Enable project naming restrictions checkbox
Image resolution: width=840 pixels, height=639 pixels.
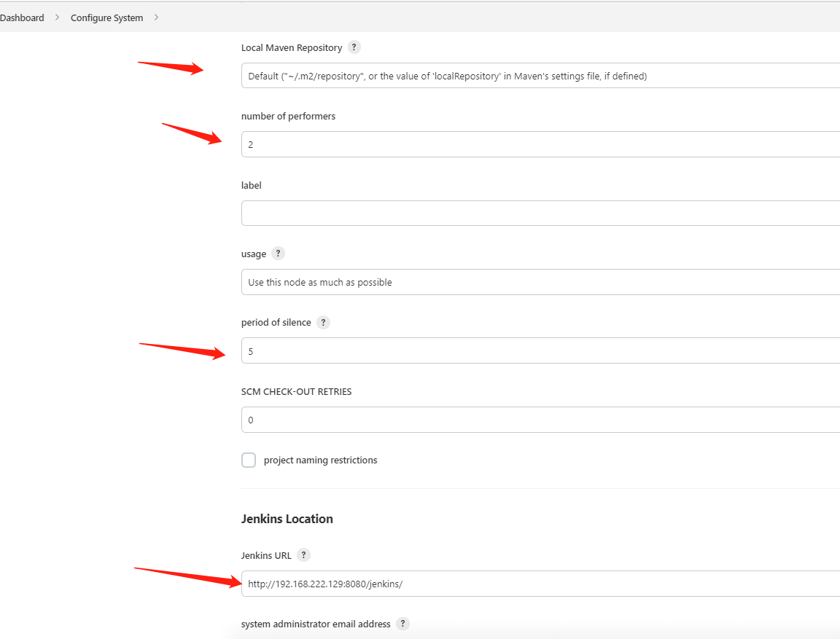click(249, 460)
